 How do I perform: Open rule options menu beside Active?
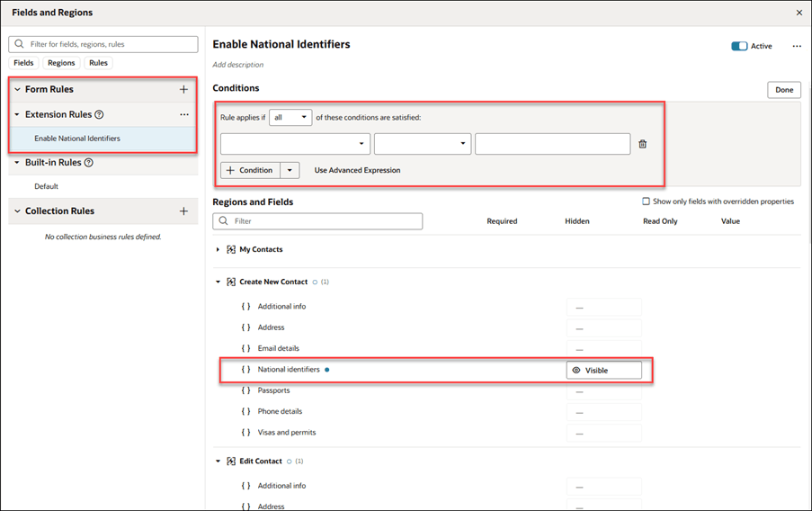point(797,46)
